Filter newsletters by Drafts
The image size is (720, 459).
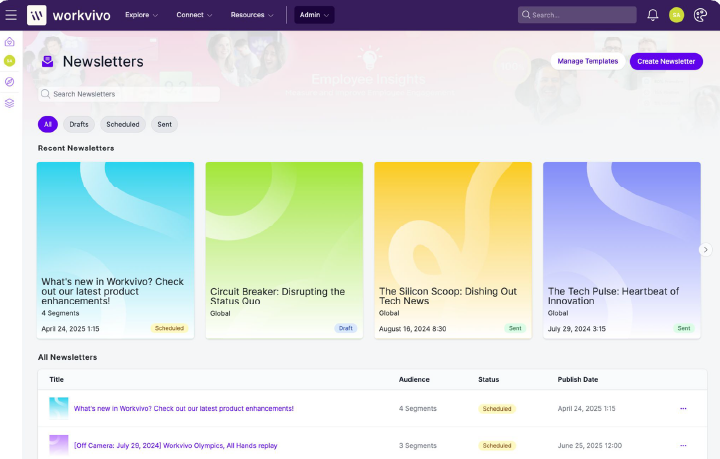click(79, 124)
